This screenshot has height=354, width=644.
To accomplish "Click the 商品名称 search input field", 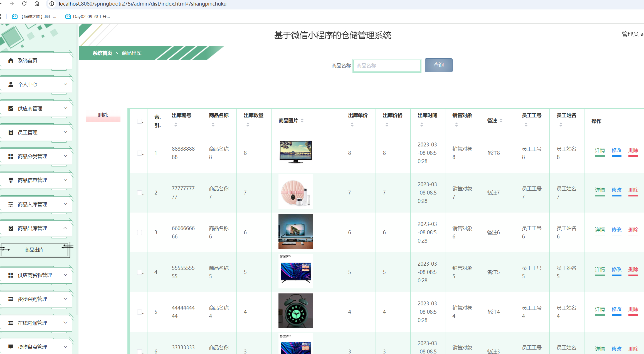I will pyautogui.click(x=386, y=66).
